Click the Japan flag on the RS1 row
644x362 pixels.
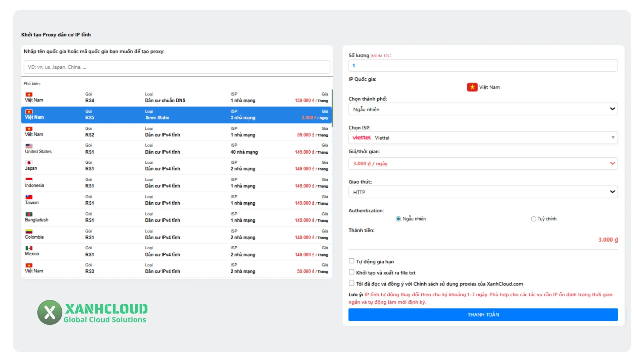pyautogui.click(x=28, y=162)
